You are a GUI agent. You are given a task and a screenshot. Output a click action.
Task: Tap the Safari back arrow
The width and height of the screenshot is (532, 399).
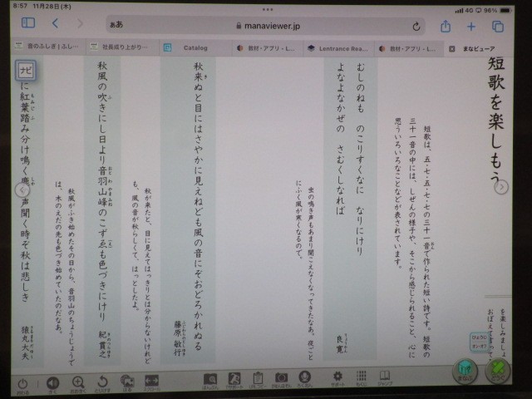(56, 23)
